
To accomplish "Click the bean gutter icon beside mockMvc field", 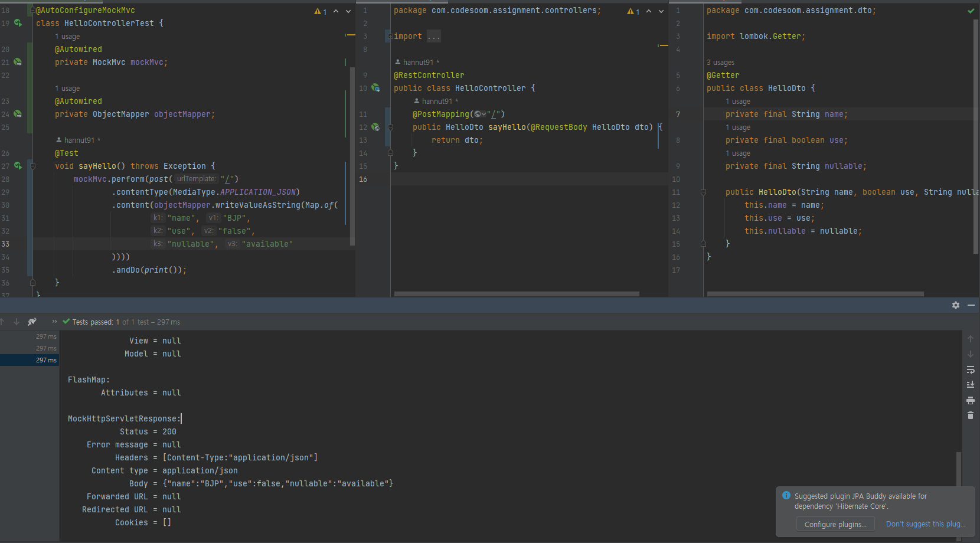I will (x=18, y=62).
